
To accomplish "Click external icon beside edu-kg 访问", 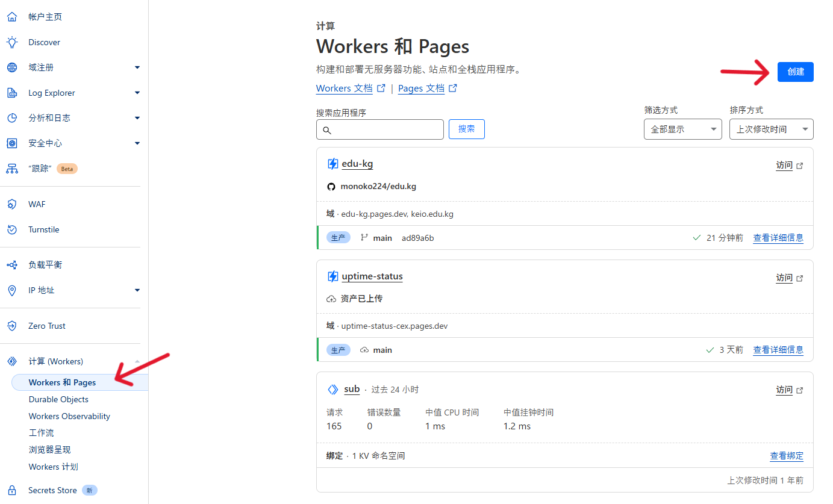I will 800,166.
